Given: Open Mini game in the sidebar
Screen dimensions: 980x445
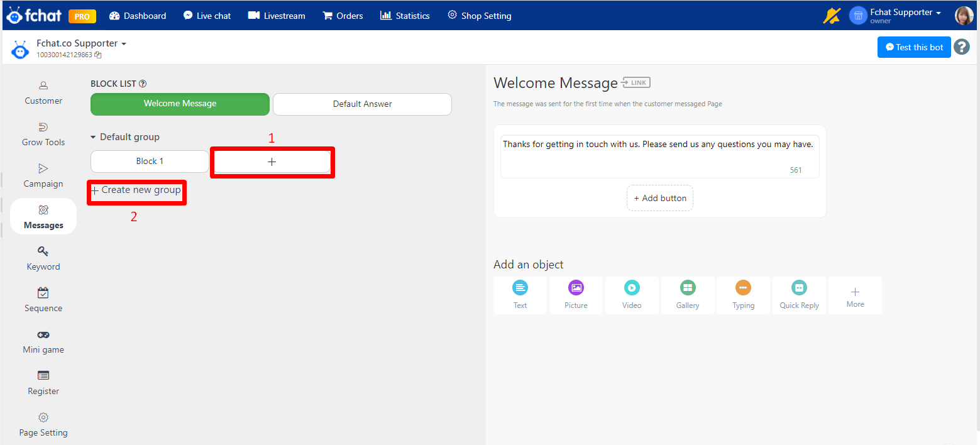Looking at the screenshot, I should coord(43,342).
